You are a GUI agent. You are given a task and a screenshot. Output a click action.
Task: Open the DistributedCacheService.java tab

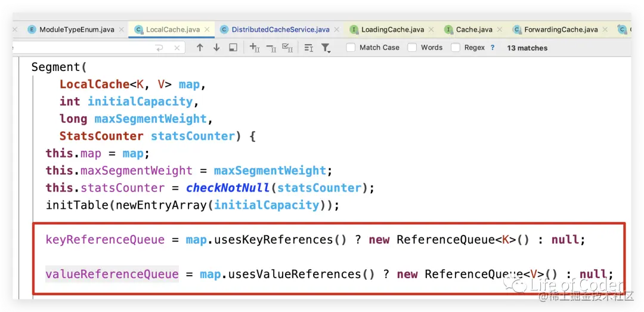point(280,30)
